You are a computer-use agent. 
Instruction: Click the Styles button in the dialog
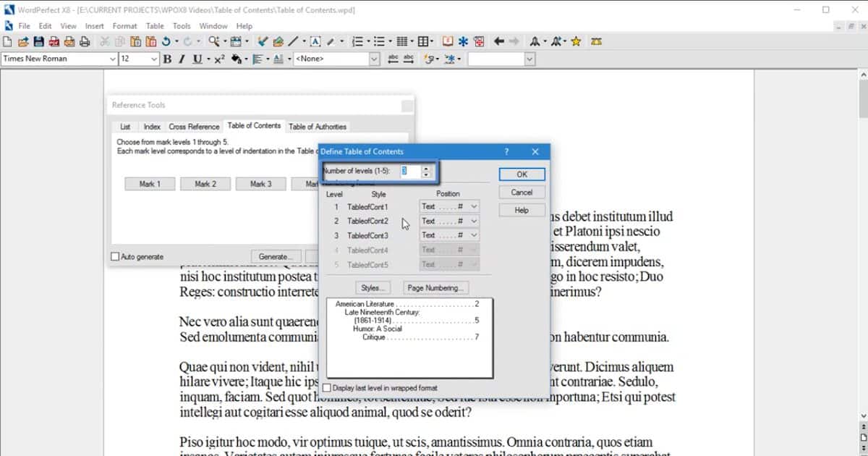tap(373, 288)
